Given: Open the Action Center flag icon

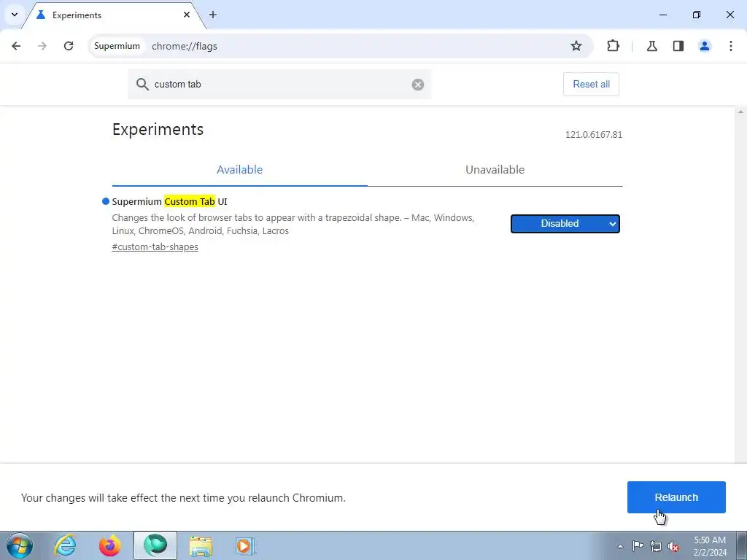Looking at the screenshot, I should pos(638,546).
